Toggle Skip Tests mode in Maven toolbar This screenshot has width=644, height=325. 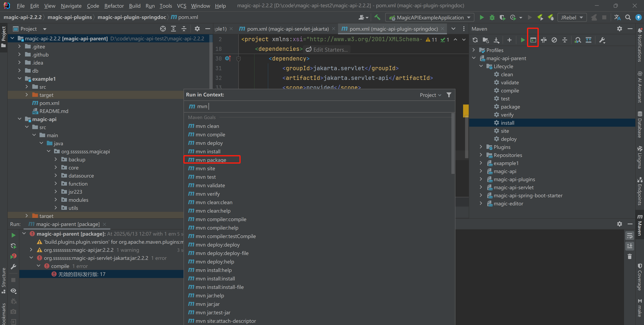(x=554, y=40)
